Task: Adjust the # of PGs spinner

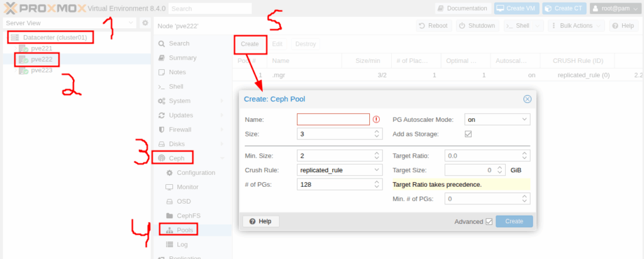Action: pos(377,184)
